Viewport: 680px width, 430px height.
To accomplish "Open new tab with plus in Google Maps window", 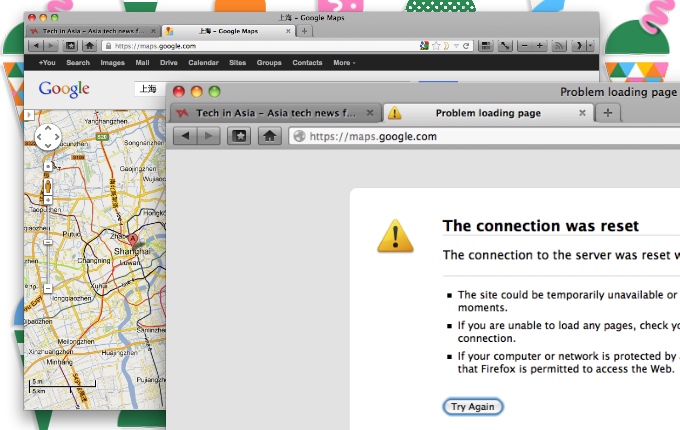I will [304, 31].
